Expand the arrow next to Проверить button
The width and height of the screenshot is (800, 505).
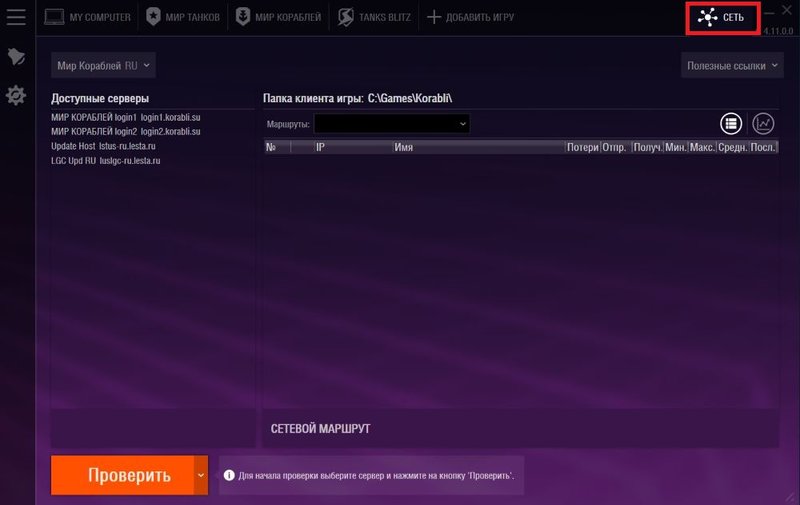coord(201,475)
